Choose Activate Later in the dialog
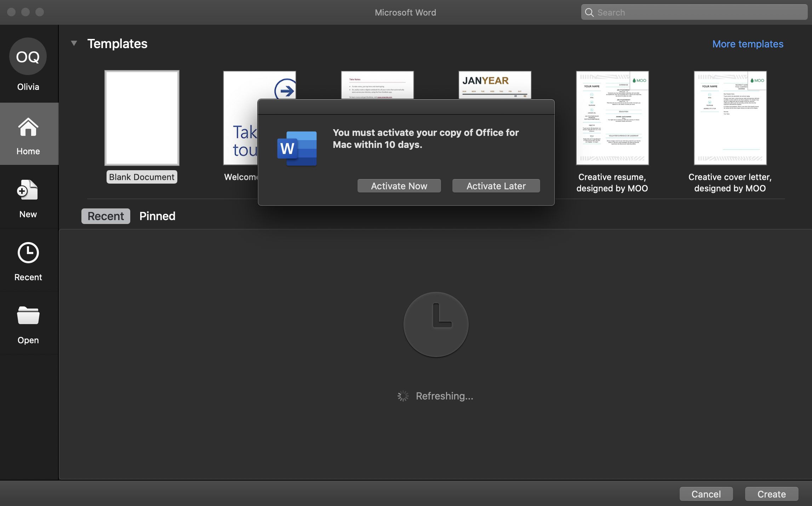Viewport: 812px width, 506px height. (496, 186)
